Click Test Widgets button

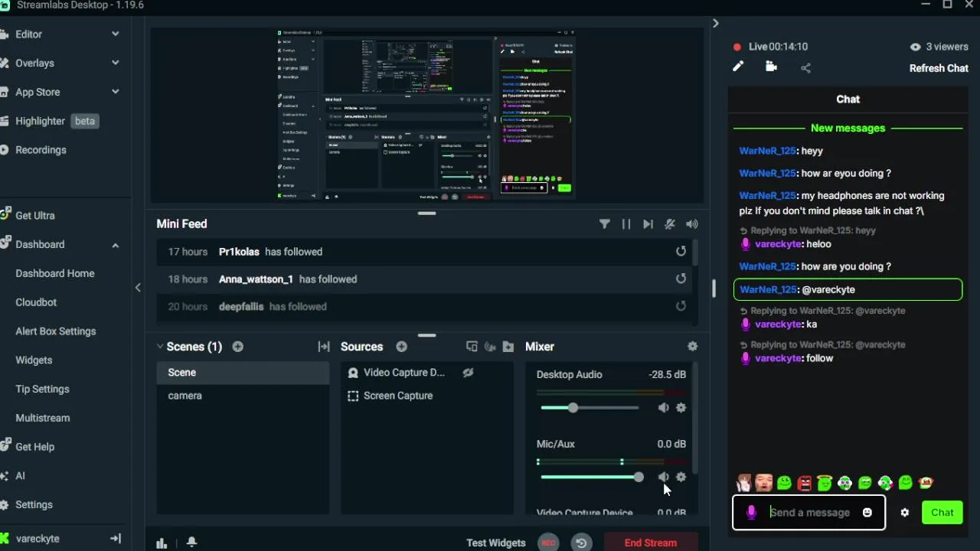(x=496, y=543)
